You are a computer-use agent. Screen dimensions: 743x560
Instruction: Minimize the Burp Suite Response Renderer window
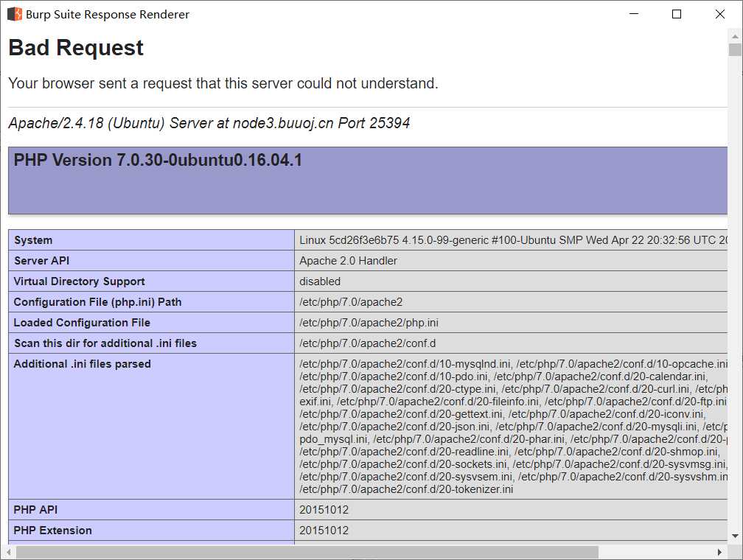[634, 14]
